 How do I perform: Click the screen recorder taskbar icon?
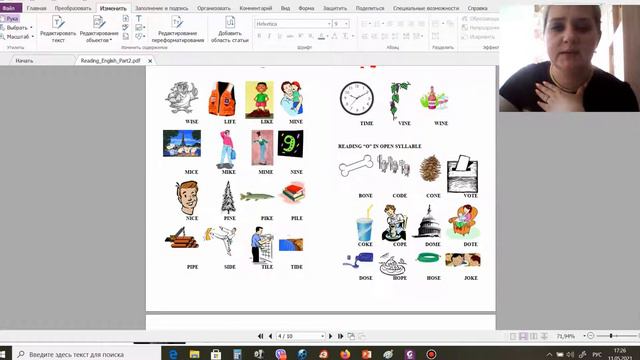coord(431,354)
